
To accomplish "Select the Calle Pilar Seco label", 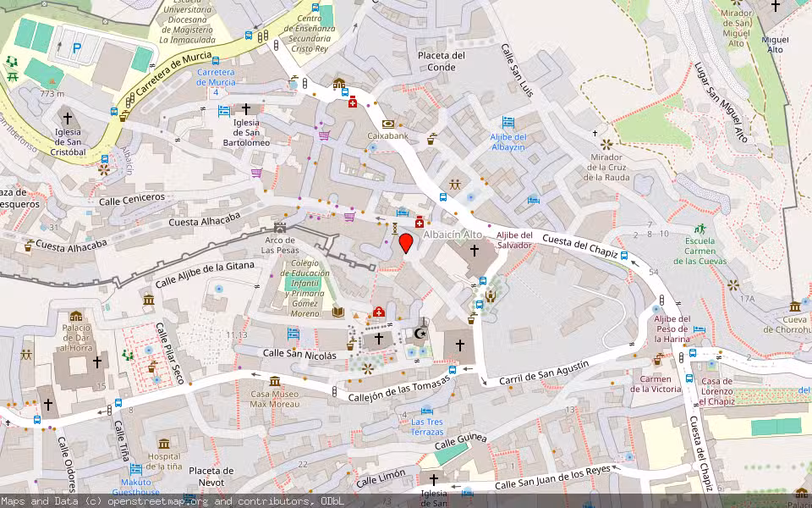I will click(170, 354).
